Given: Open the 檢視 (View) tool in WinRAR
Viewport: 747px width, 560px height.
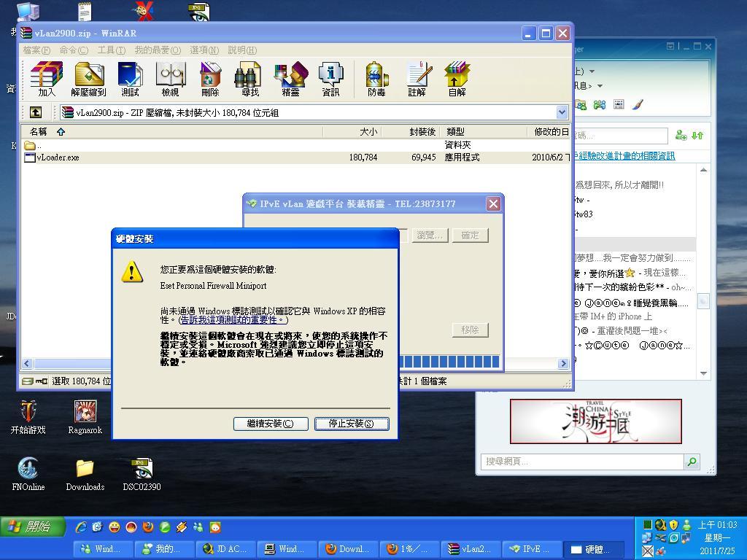Looking at the screenshot, I should (x=170, y=79).
